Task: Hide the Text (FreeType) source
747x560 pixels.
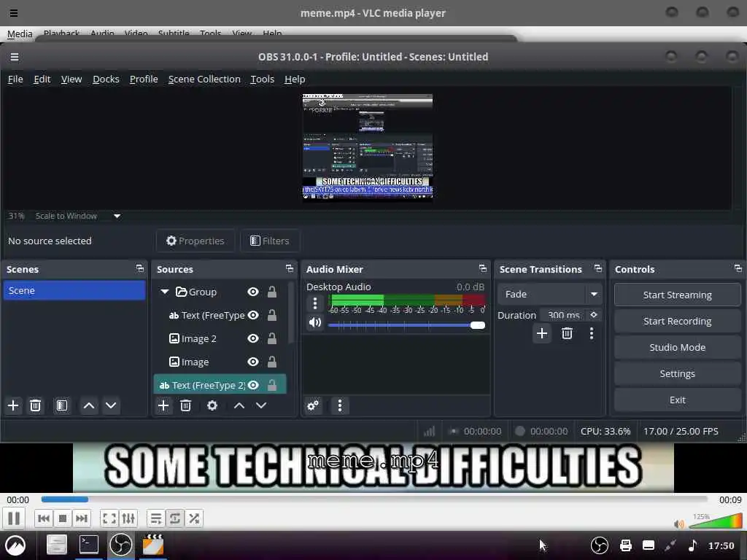Action: click(253, 315)
